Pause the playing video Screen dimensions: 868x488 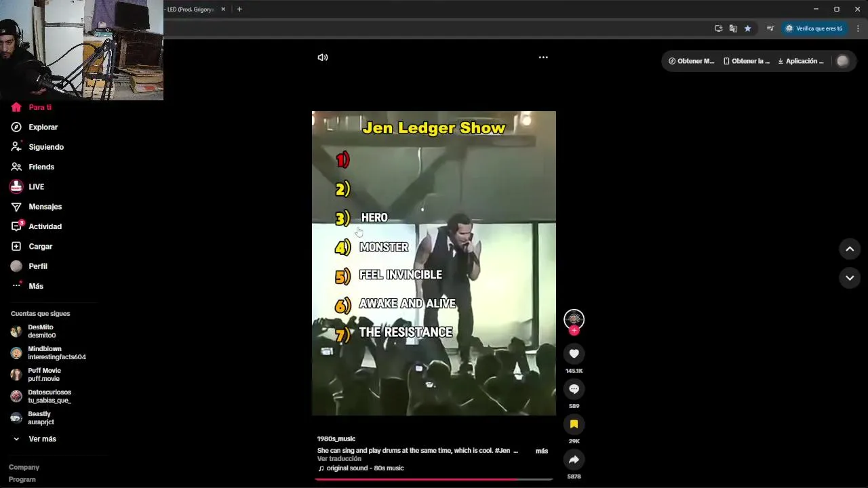434,263
